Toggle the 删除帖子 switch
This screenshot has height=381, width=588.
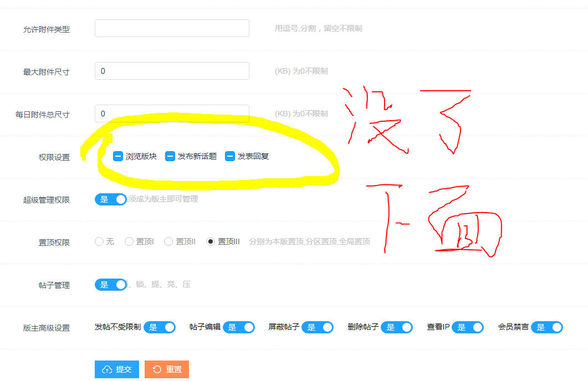point(397,327)
